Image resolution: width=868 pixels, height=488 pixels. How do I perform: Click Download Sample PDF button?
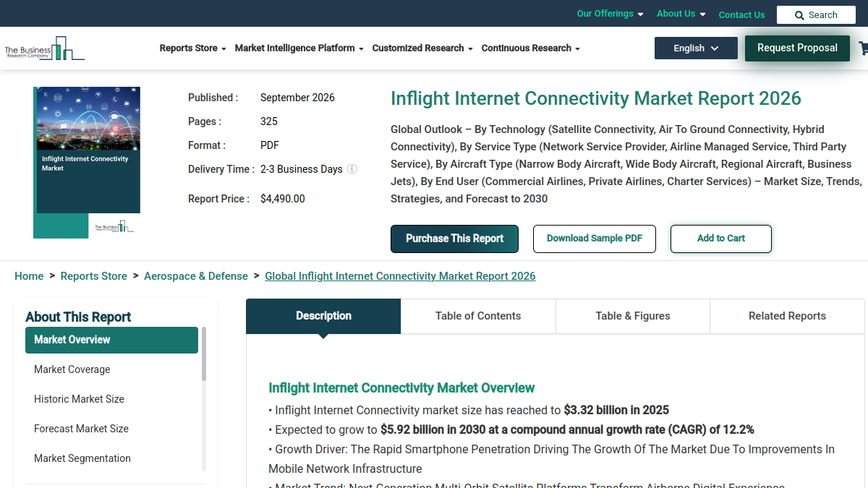pyautogui.click(x=595, y=239)
